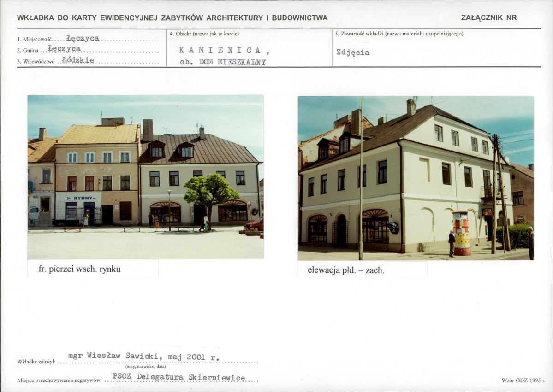This screenshot has width=553, height=392.
Task: Click the 'Wzór ODZ 1995 r.' footer note
Action: (x=523, y=380)
